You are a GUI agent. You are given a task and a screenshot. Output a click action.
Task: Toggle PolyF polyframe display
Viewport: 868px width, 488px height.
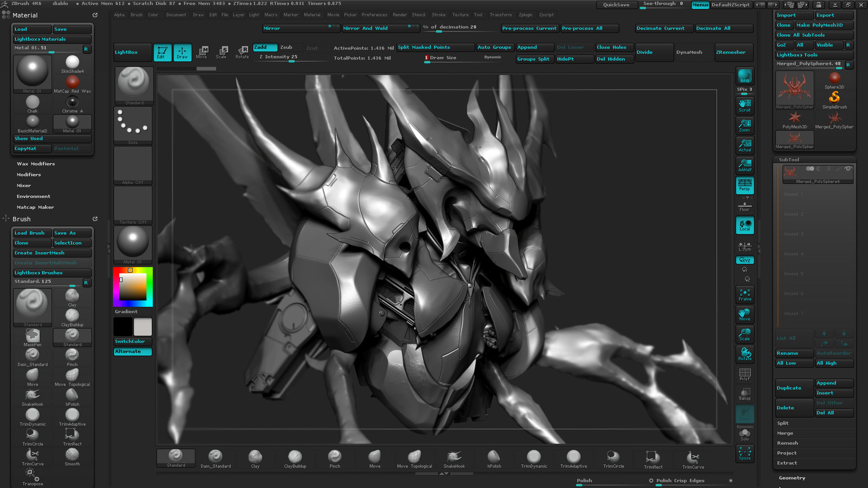[x=745, y=374]
